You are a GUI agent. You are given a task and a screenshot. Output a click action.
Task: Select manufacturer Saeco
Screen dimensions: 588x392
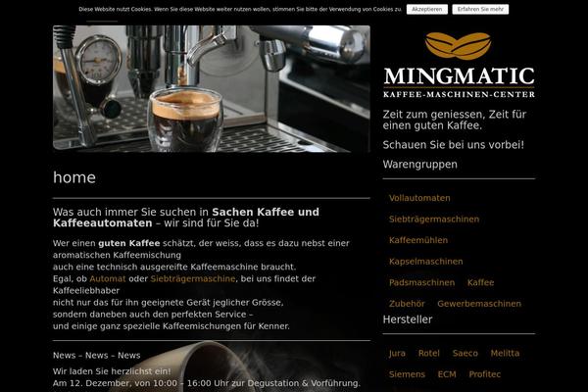tap(465, 353)
